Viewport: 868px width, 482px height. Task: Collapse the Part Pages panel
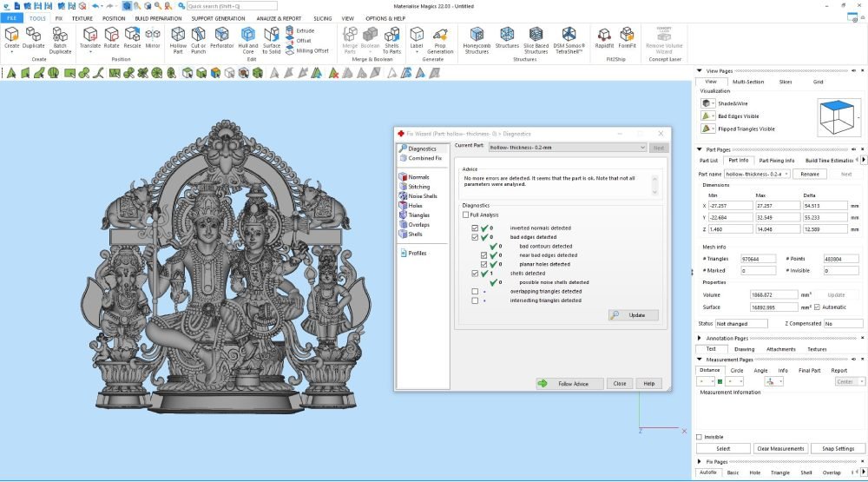pyautogui.click(x=699, y=149)
